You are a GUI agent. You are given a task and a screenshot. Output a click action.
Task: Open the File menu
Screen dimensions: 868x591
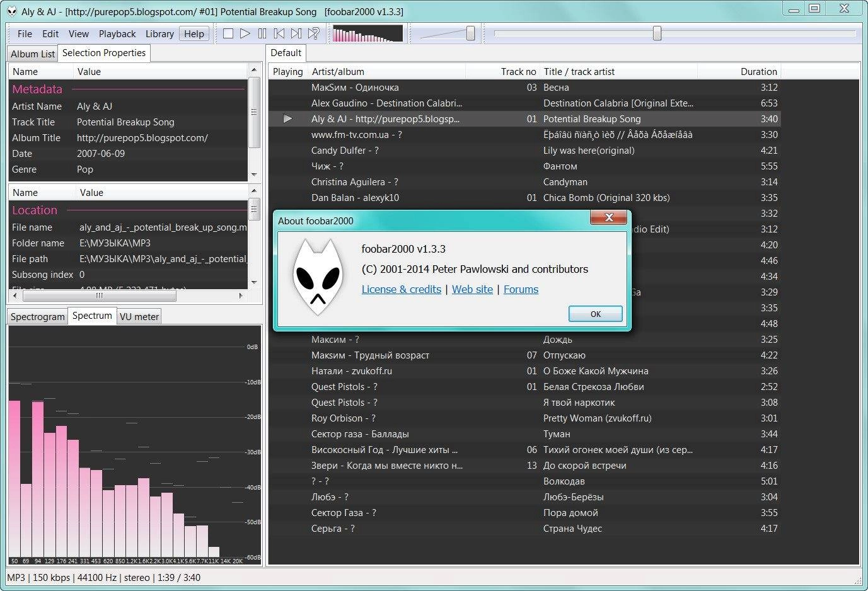[x=25, y=34]
